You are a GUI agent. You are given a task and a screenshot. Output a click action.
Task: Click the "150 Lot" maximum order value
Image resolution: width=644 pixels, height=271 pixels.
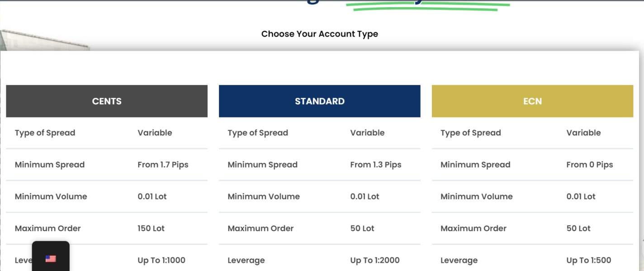pyautogui.click(x=151, y=229)
